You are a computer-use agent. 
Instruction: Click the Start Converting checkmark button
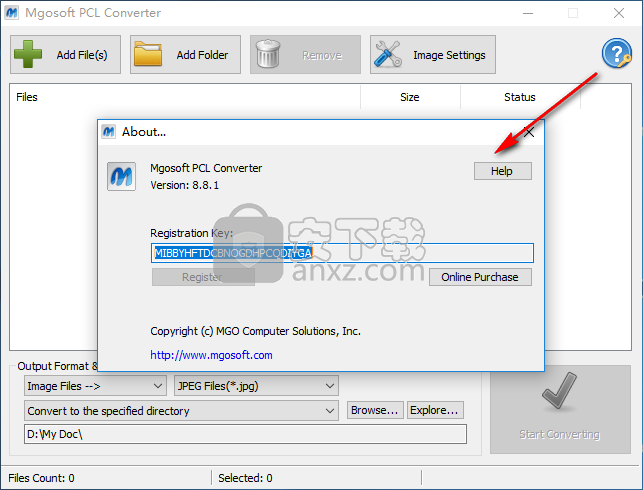560,409
